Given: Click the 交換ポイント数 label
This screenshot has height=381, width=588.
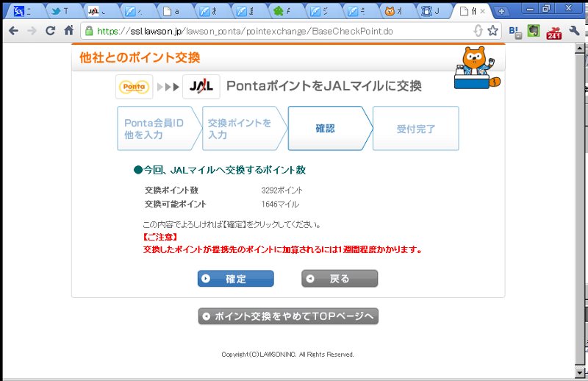Looking at the screenshot, I should [x=171, y=190].
